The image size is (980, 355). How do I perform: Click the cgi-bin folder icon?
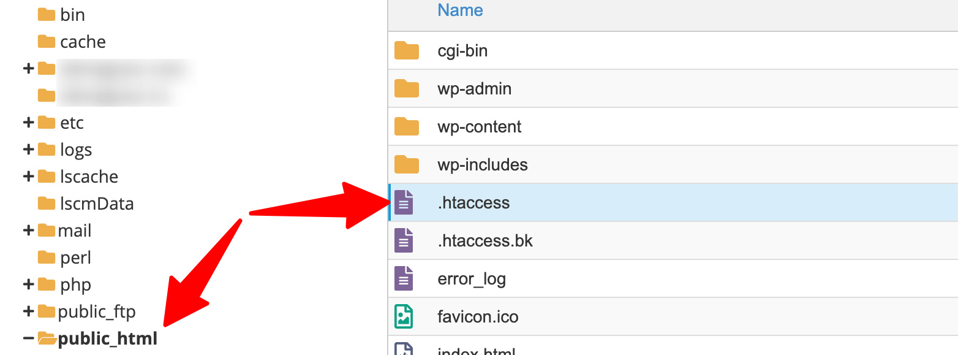tap(406, 51)
